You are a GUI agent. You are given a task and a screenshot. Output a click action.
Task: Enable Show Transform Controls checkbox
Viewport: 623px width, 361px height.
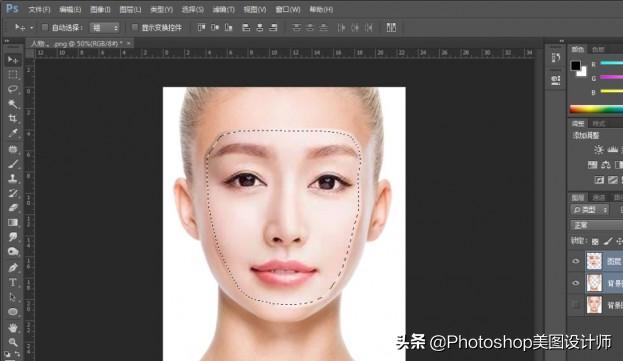(134, 27)
